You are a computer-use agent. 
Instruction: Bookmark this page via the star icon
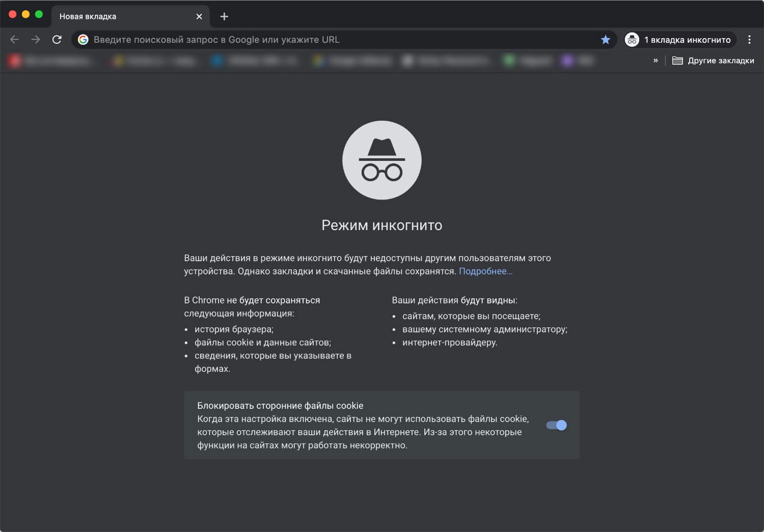coord(606,39)
